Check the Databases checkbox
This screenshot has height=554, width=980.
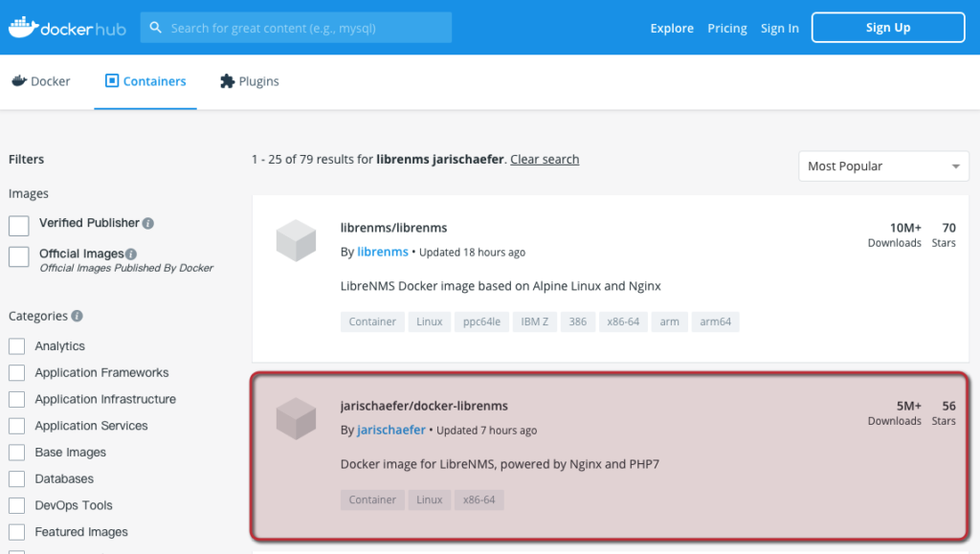point(17,479)
